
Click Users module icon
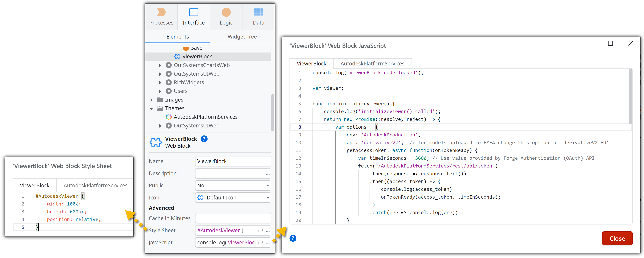pos(169,91)
